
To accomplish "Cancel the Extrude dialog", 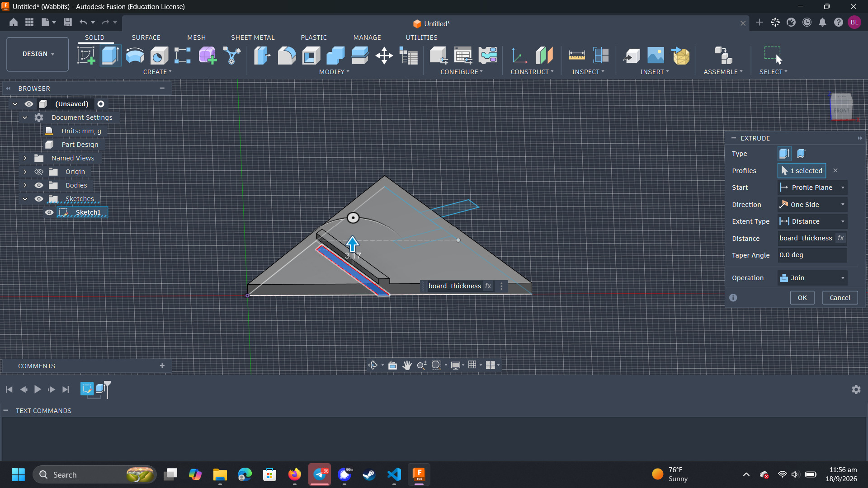I will click(x=840, y=298).
